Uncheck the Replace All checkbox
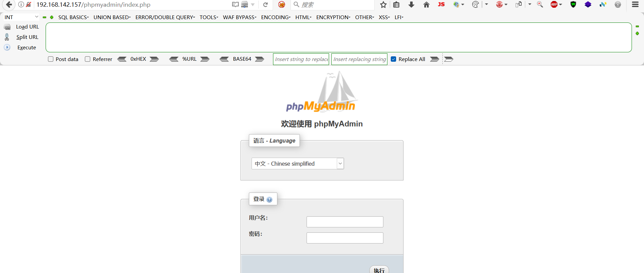 click(393, 59)
